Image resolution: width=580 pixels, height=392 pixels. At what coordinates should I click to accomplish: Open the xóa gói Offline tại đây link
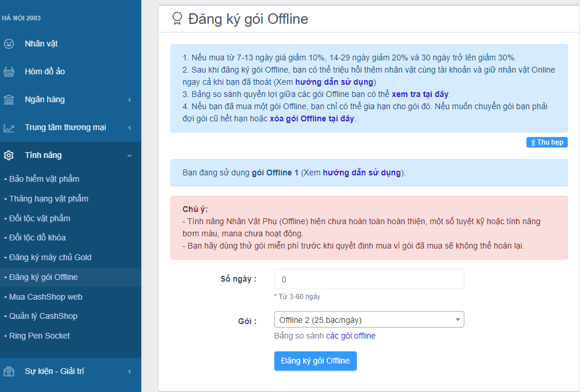tap(312, 119)
